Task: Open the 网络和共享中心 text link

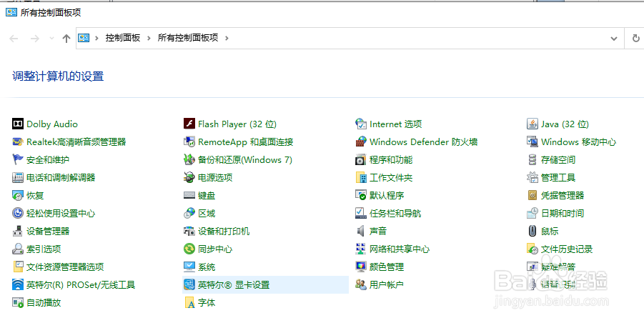Action: tap(400, 249)
